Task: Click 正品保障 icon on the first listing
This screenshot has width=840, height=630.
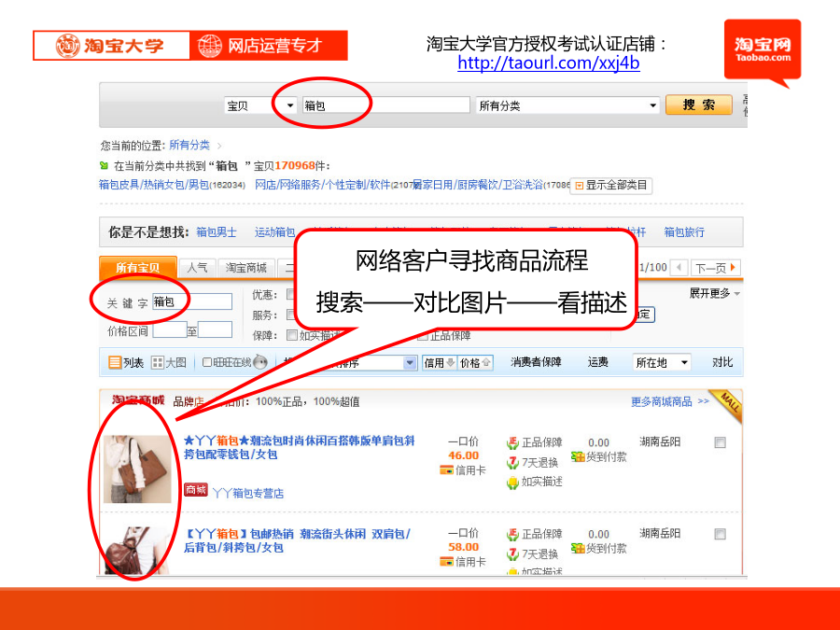Action: [x=512, y=442]
